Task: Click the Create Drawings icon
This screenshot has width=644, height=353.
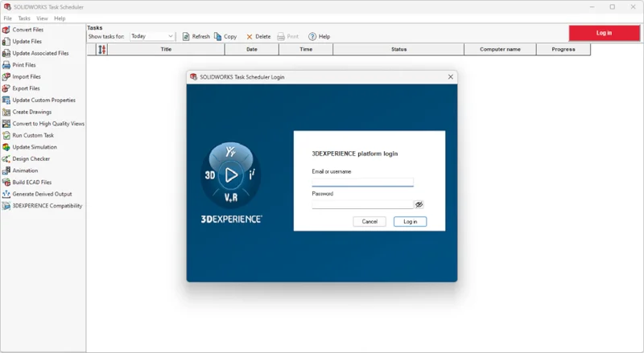Action: coord(6,112)
